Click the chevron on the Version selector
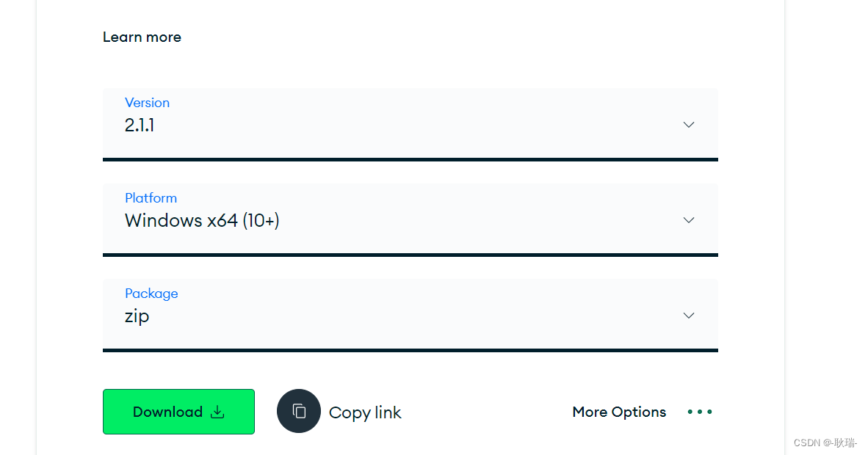The height and width of the screenshot is (455, 868). (689, 125)
